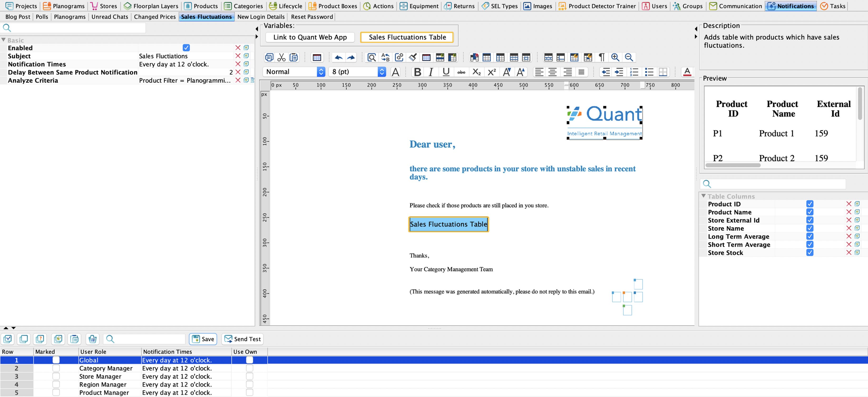
Task: Insert Link to Quant Web App variable
Action: tap(310, 37)
